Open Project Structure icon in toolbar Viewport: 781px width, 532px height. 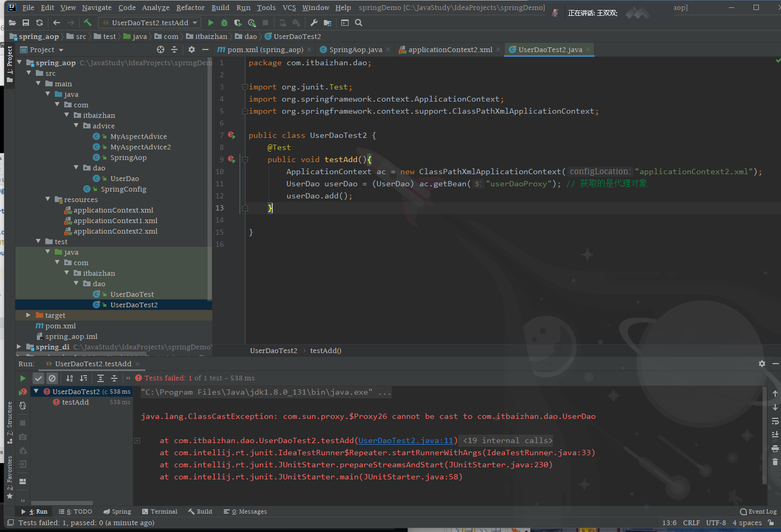pyautogui.click(x=328, y=23)
